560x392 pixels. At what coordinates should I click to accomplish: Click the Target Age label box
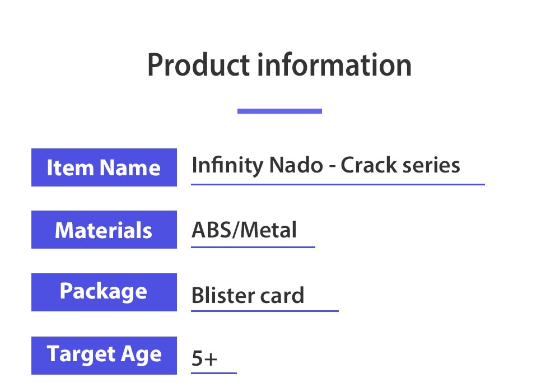104,356
